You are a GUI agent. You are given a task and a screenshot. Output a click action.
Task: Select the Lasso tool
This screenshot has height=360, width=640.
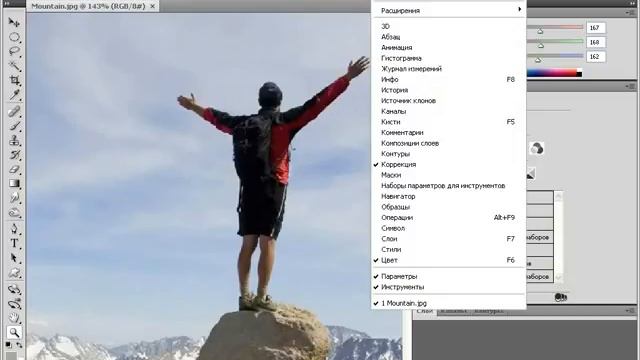click(14, 51)
